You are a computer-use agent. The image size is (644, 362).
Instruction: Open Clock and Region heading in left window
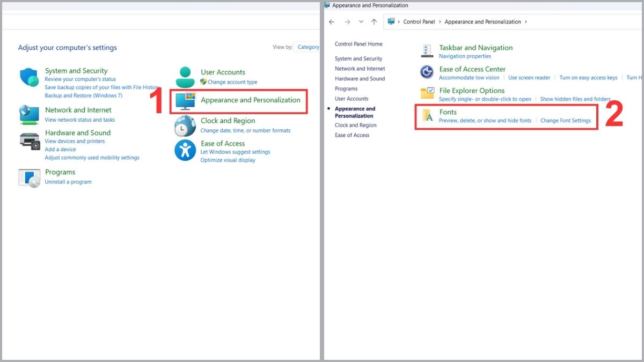pyautogui.click(x=228, y=121)
